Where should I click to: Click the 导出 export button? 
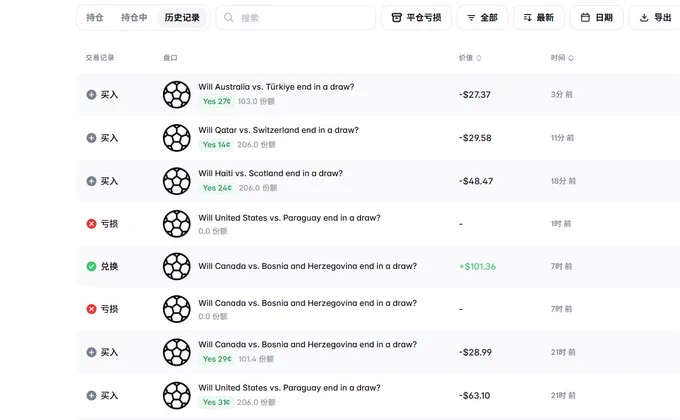(655, 18)
